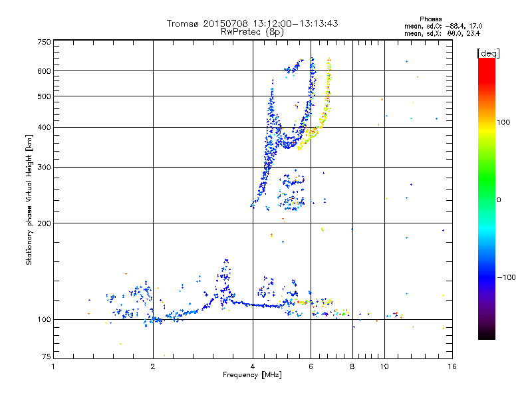Viewport: 532px width, 399px height.
Task: Click the x-axis tick label '16'
Action: coord(452,366)
